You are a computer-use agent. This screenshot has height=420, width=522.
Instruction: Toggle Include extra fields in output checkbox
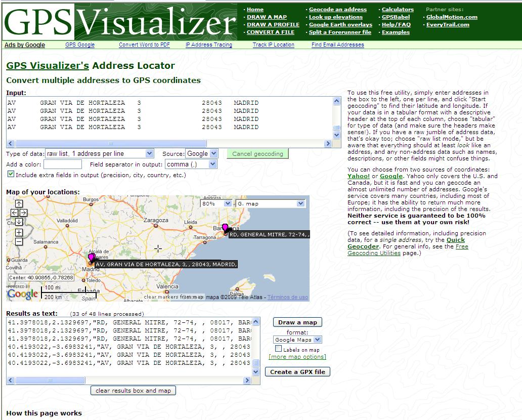pyautogui.click(x=11, y=174)
